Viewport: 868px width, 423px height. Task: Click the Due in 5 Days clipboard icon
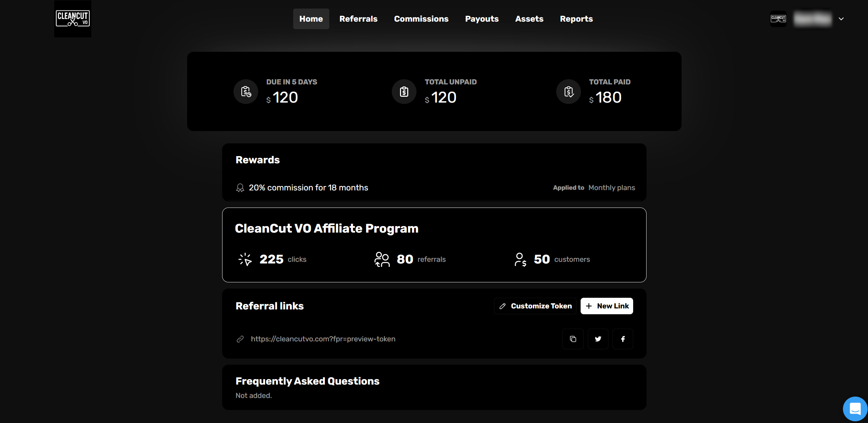(245, 92)
